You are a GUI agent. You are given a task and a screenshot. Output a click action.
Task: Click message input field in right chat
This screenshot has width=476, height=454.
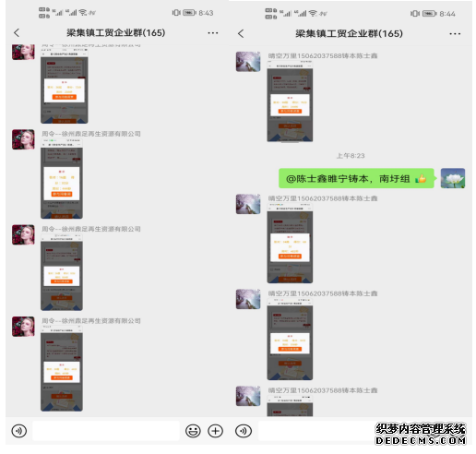click(316, 431)
